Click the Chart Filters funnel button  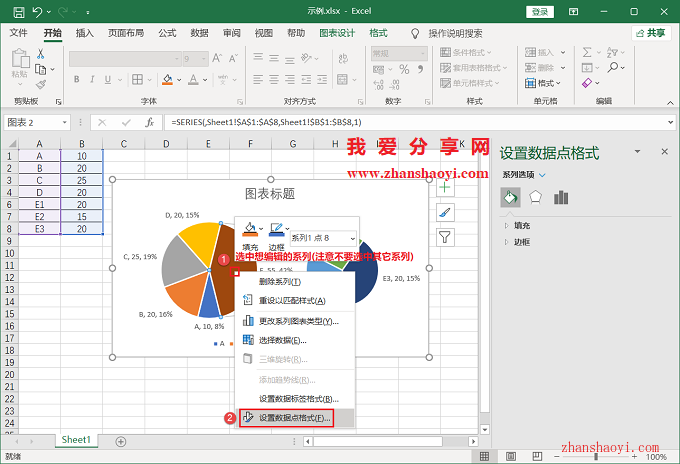[445, 237]
